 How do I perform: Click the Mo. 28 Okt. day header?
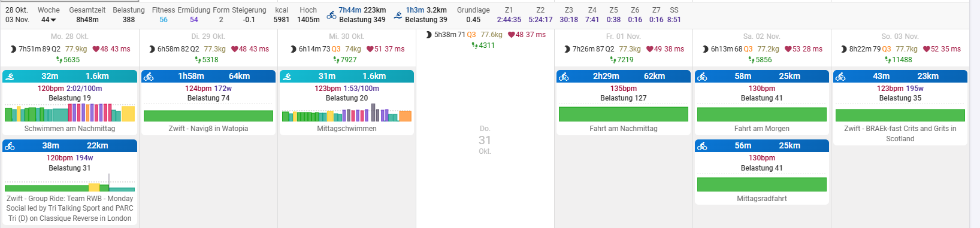(x=69, y=37)
